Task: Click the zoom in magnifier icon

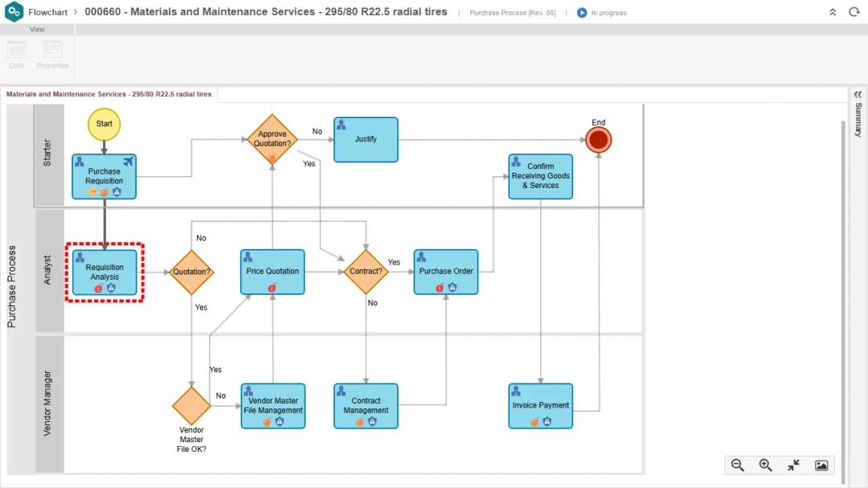Action: coord(765,465)
